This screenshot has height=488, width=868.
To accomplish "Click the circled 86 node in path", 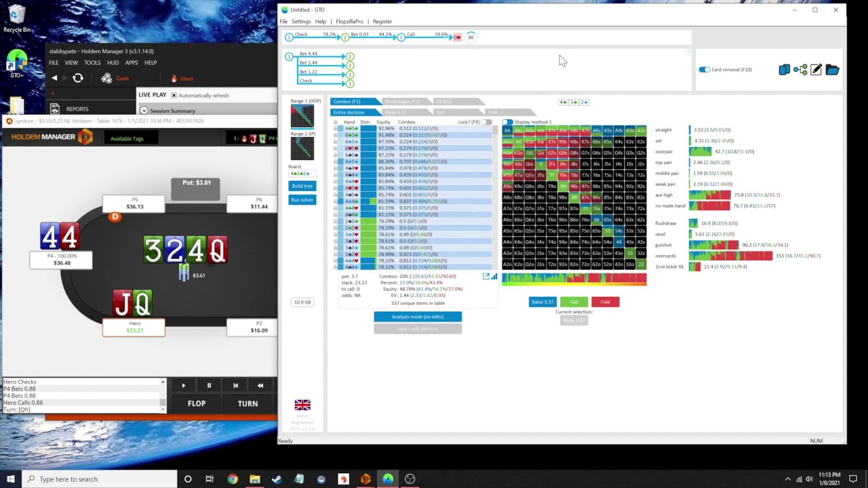I will click(x=471, y=37).
